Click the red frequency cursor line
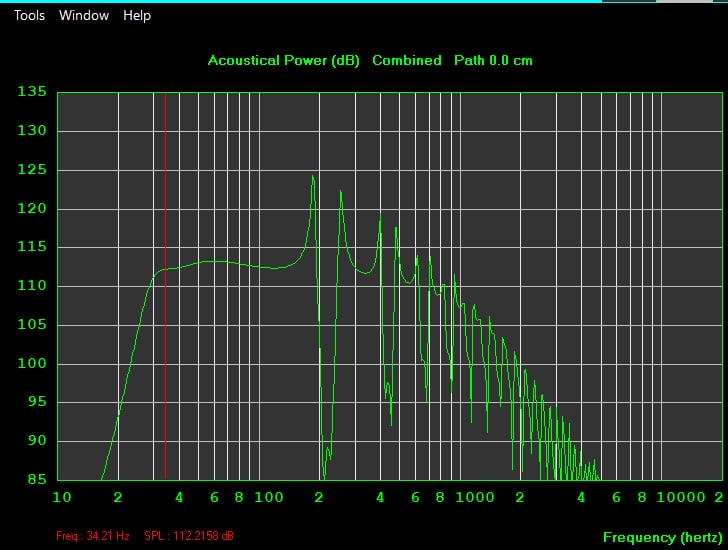 pyautogui.click(x=165, y=286)
